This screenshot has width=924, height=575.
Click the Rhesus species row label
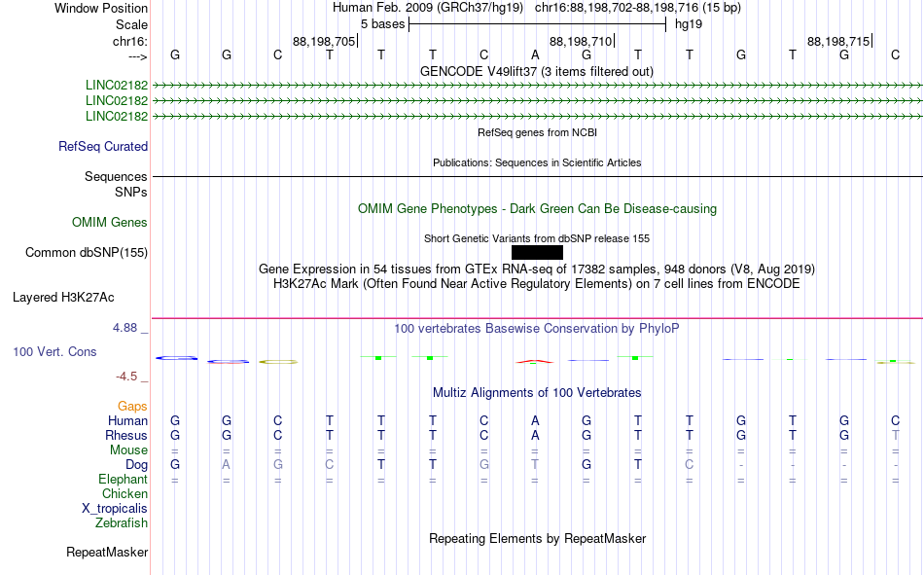126,436
